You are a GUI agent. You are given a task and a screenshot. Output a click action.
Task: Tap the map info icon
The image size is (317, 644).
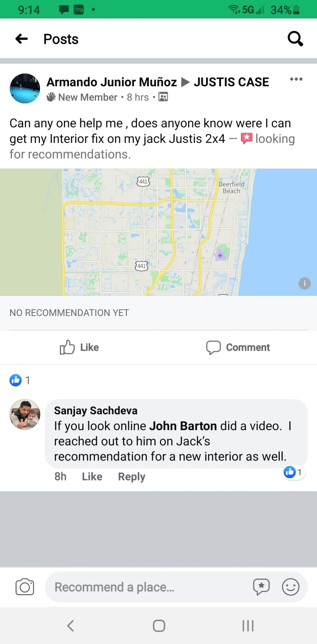(305, 283)
